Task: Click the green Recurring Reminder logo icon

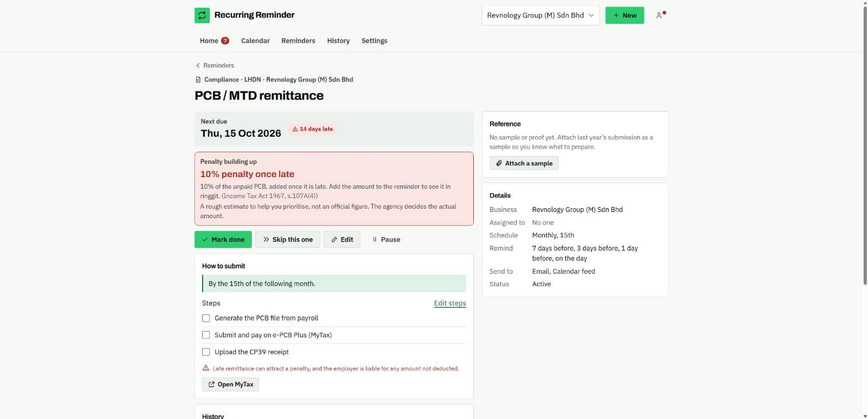Action: 202,15
